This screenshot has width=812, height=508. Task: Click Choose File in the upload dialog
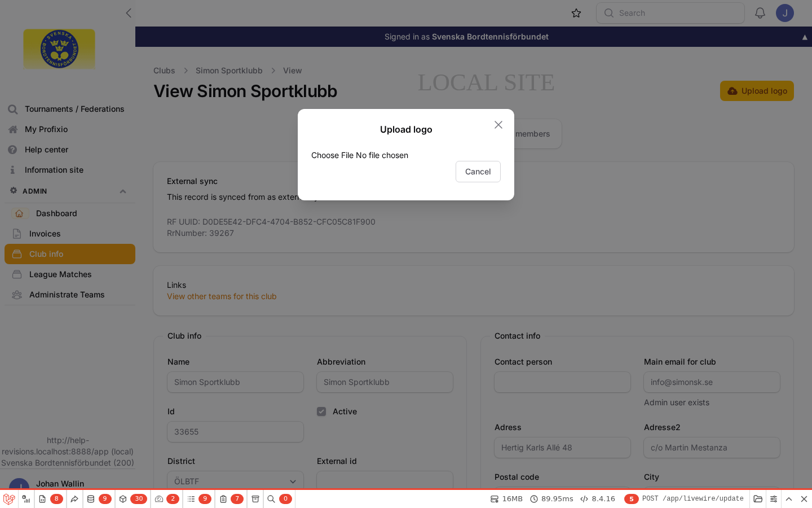click(332, 155)
